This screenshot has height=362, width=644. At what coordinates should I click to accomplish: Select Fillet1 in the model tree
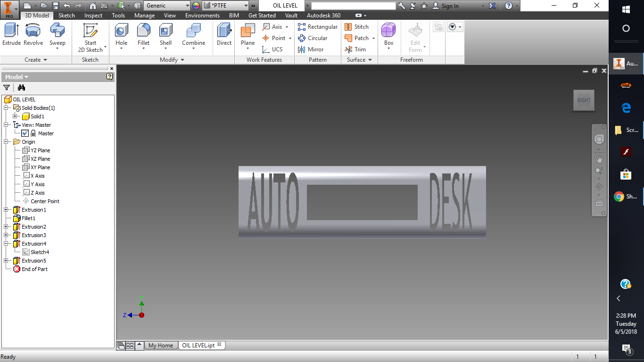pos(25,218)
